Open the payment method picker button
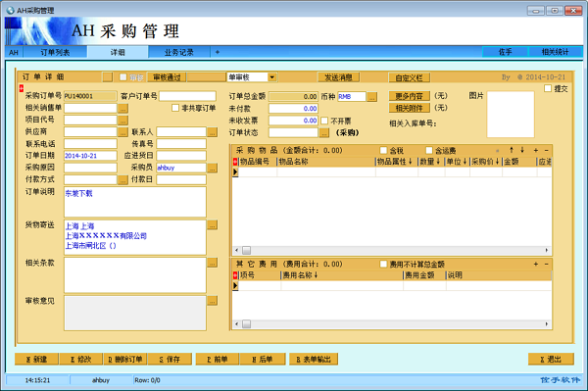The height and width of the screenshot is (391, 588). [123, 180]
